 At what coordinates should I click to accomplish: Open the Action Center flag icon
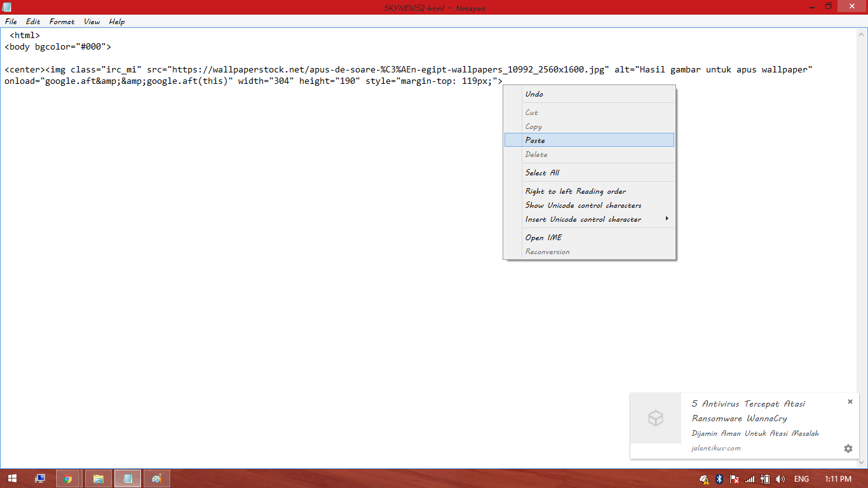pyautogui.click(x=734, y=478)
